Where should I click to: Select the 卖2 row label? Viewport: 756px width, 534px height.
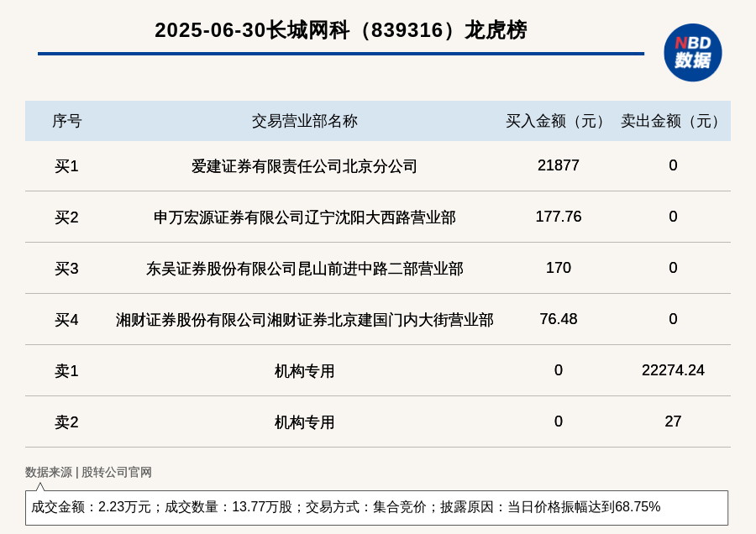coord(66,422)
